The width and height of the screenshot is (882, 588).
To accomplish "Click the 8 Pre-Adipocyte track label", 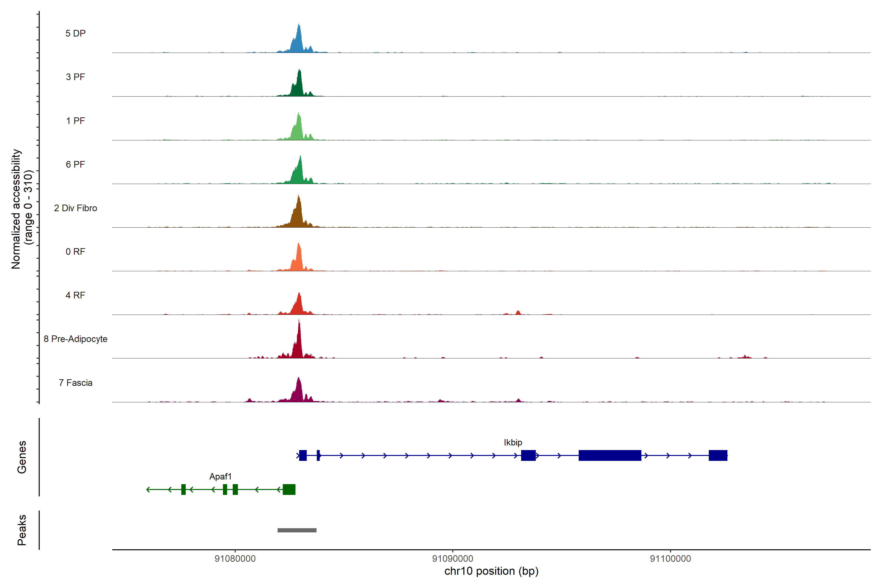I will (x=75, y=339).
